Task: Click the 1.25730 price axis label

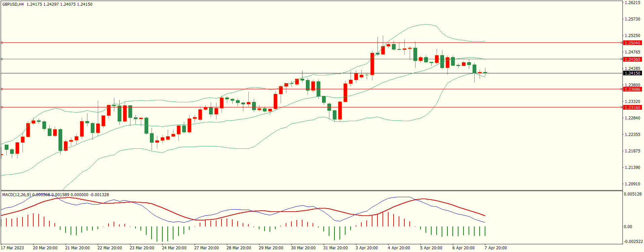Action: pos(632,19)
